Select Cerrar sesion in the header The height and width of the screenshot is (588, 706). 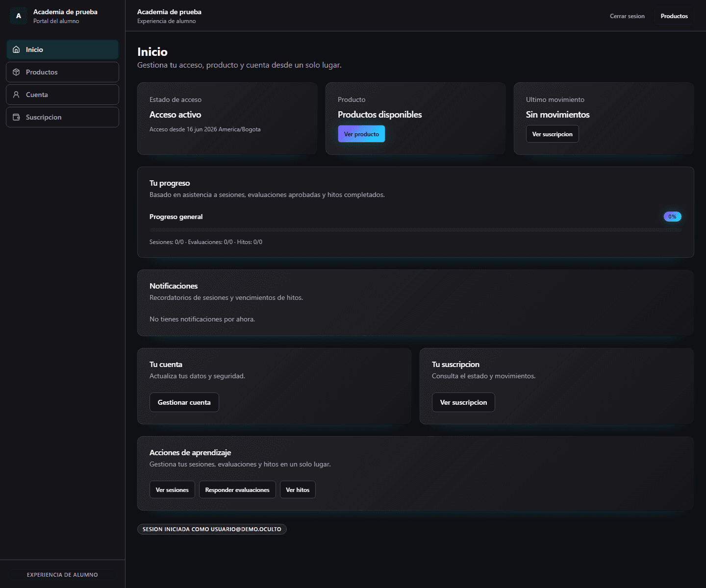click(627, 16)
